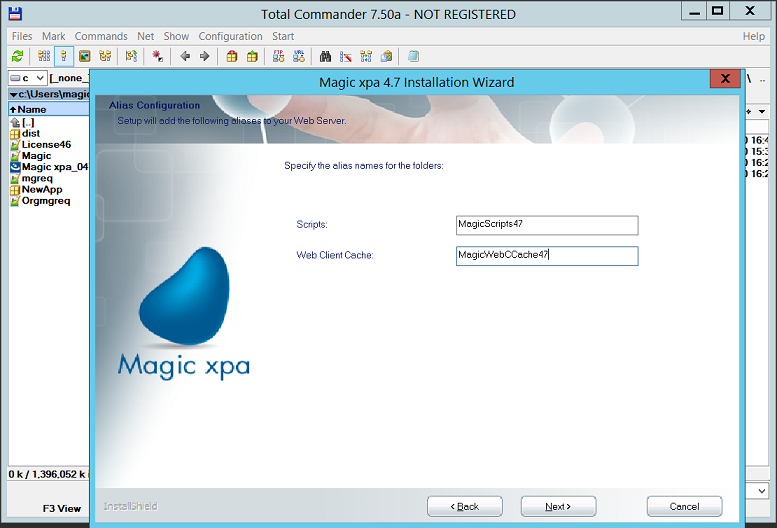Click copy names to clipboard icon
777x528 pixels.
pyautogui.click(x=387, y=56)
